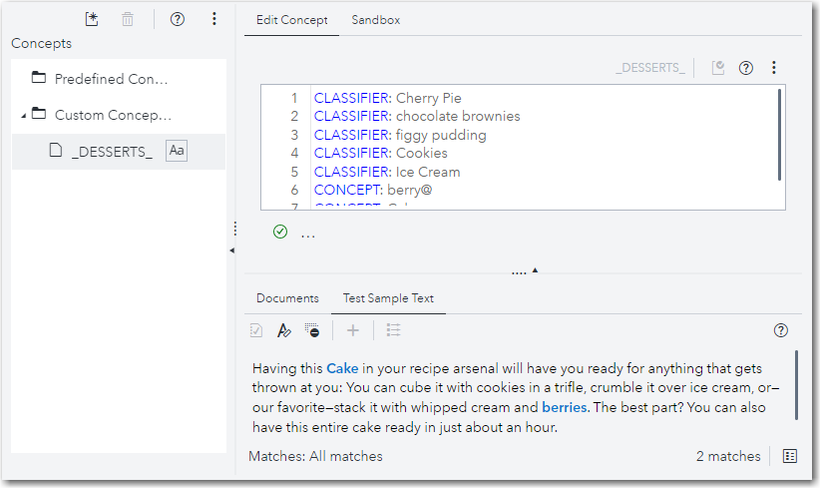Click the highlighted Cake match link
The width and height of the screenshot is (820, 488).
tap(342, 369)
